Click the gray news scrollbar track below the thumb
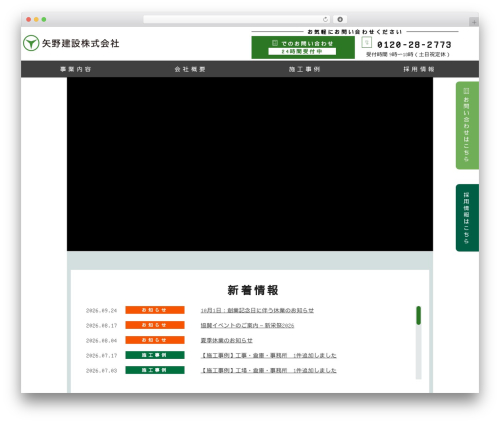The height and width of the screenshot is (423, 500). [418, 352]
